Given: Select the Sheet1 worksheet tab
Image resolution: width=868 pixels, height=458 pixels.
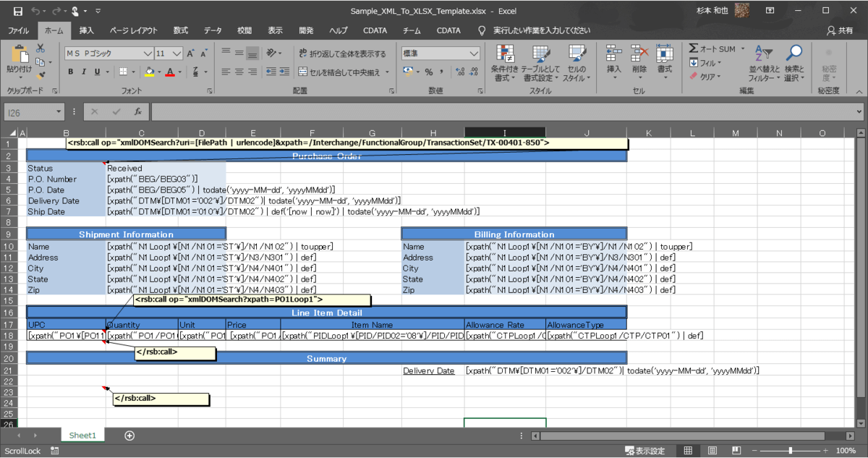Looking at the screenshot, I should (x=82, y=435).
